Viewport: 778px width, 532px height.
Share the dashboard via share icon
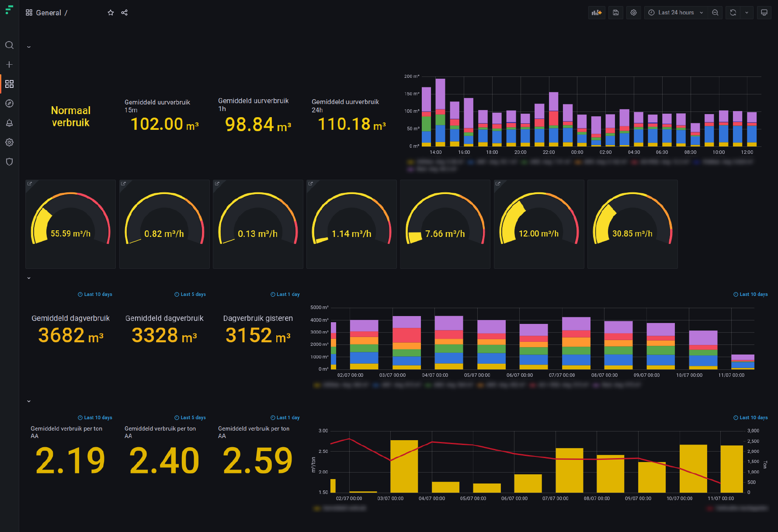pos(125,13)
